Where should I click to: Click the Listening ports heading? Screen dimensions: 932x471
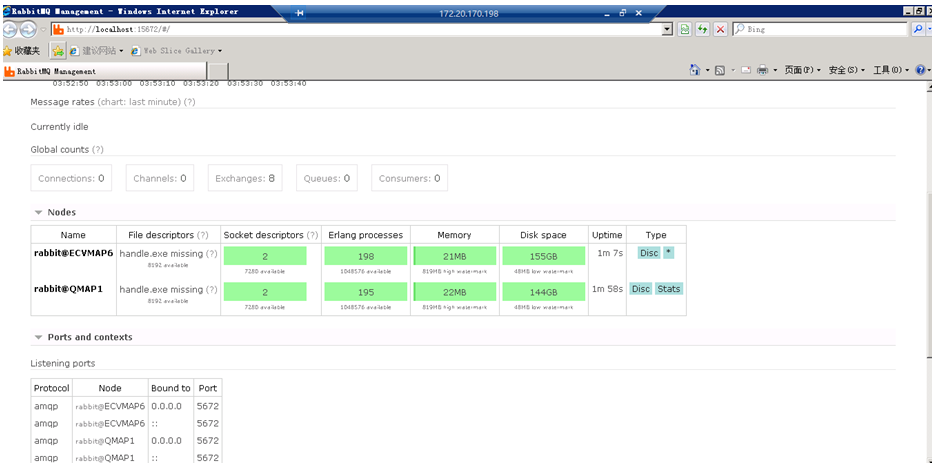coord(63,363)
